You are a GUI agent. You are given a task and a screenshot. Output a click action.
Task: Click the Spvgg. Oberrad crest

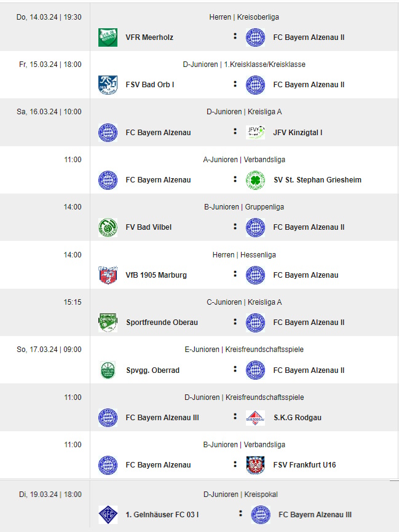click(x=108, y=370)
